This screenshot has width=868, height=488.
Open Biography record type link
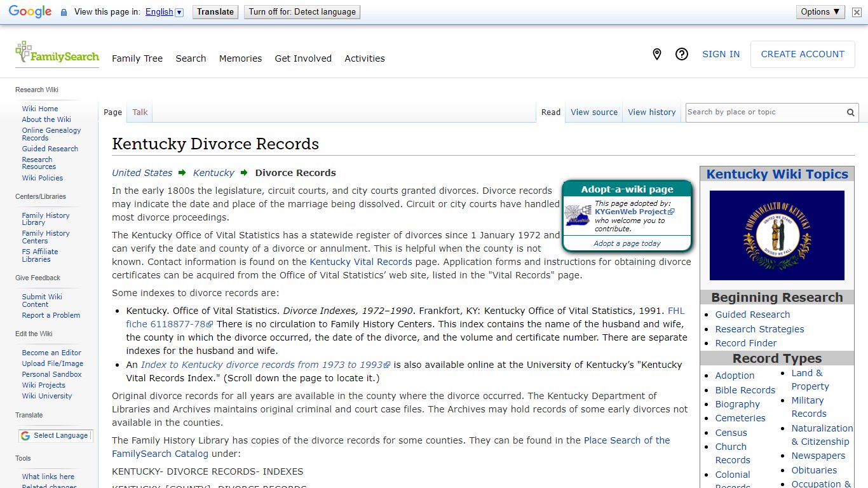click(737, 404)
